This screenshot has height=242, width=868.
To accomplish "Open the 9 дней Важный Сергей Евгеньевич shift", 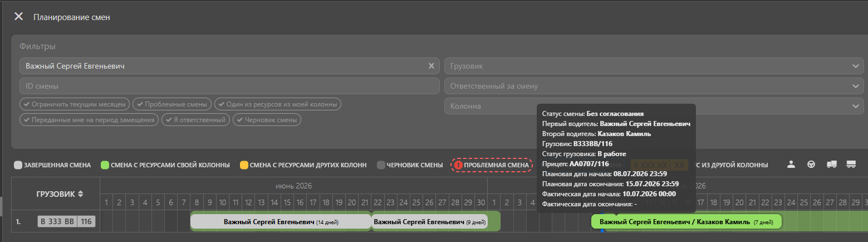I will [429, 221].
